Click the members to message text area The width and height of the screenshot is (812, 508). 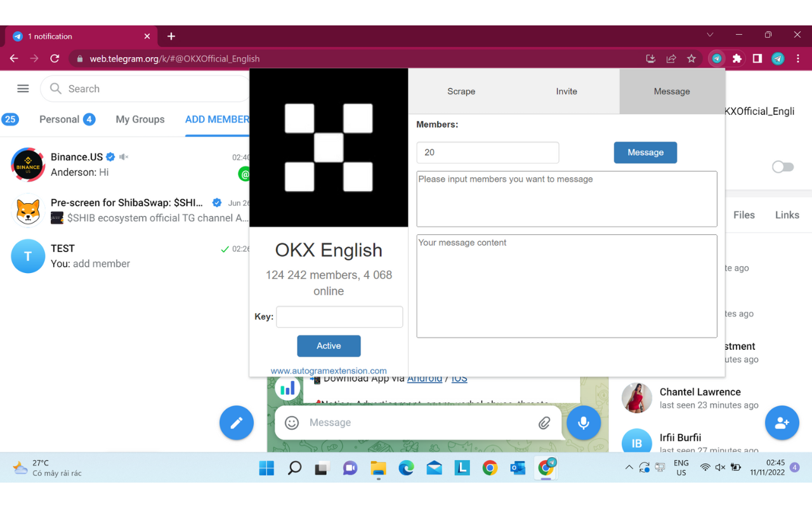[x=566, y=199]
